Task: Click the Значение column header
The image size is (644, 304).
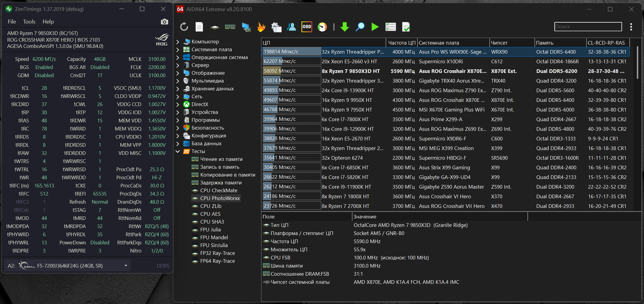Action: (440, 217)
